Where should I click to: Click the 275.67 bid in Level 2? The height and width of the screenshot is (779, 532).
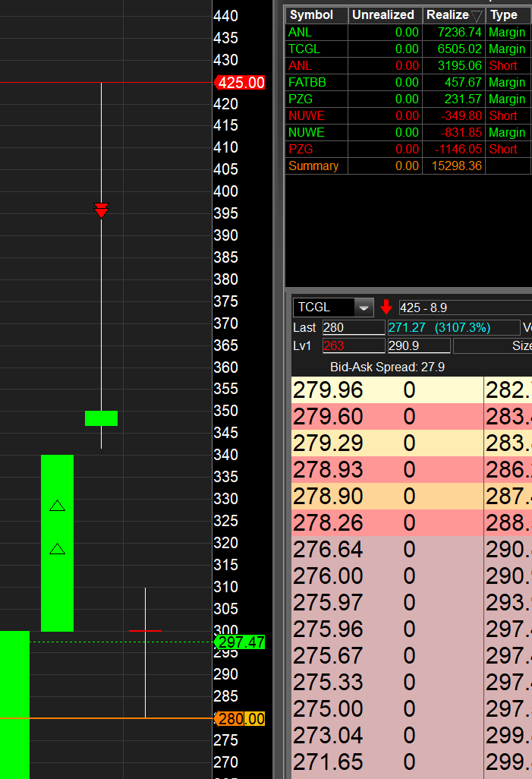pyautogui.click(x=328, y=656)
